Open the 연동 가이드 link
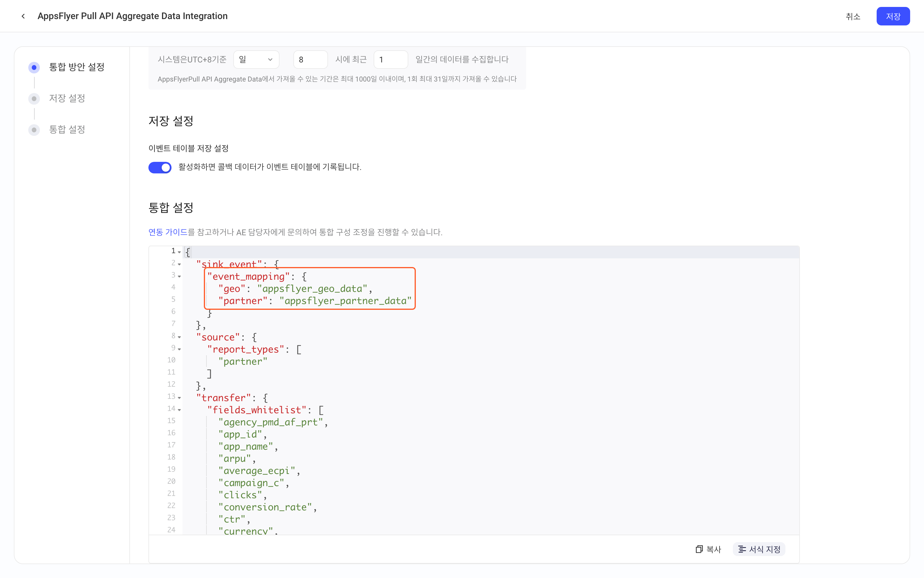 click(x=168, y=232)
